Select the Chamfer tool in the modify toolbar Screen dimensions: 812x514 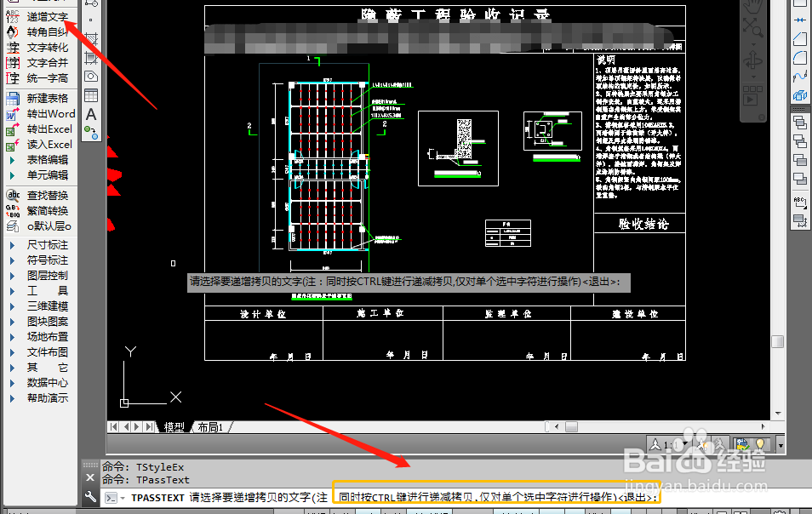pyautogui.click(x=800, y=39)
